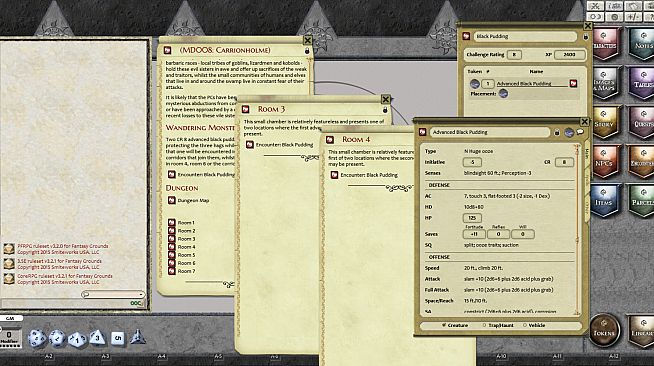
Task: Select the Vehicle radio option
Action: 534,325
